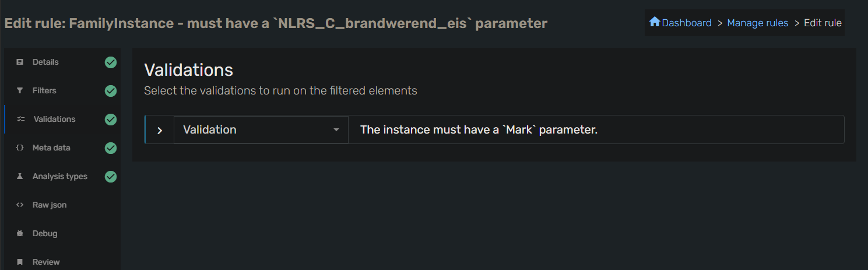
Task: Open the Manage rules breadcrumb link
Action: [x=757, y=23]
